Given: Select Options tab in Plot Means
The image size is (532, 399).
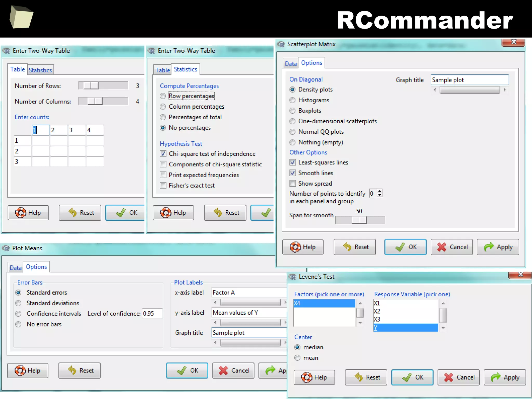Looking at the screenshot, I should tap(36, 267).
